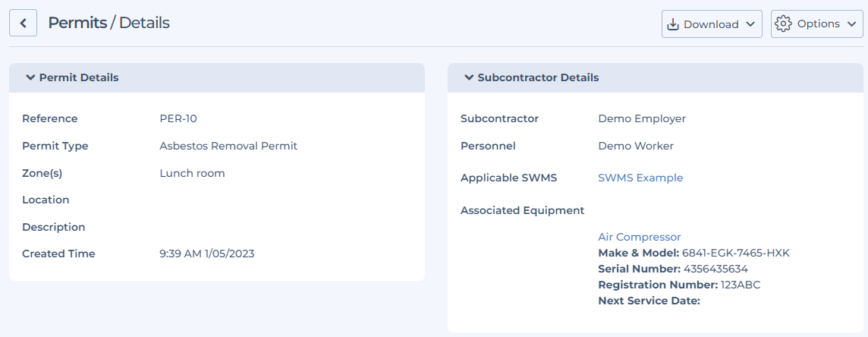The height and width of the screenshot is (337, 868).
Task: Click the Demo Worker personnel name
Action: [x=636, y=146]
